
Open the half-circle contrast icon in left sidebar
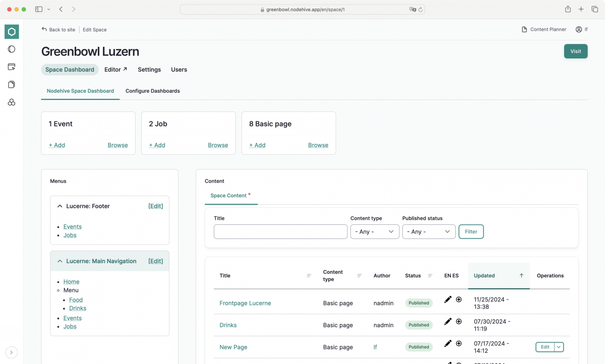12,49
